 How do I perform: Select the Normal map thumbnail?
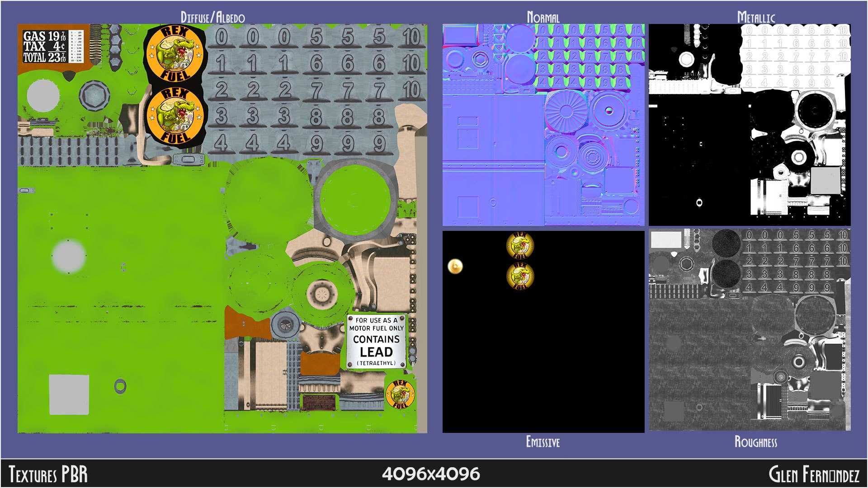[x=543, y=125]
